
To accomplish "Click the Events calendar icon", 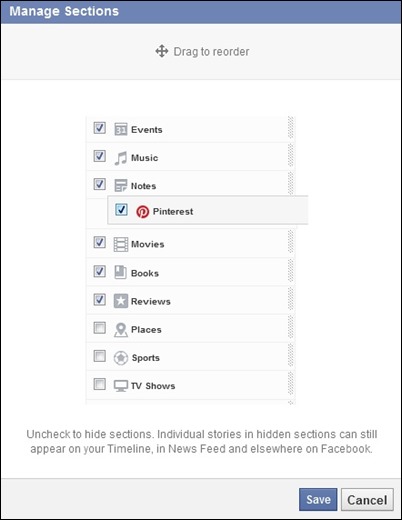I will (x=121, y=129).
